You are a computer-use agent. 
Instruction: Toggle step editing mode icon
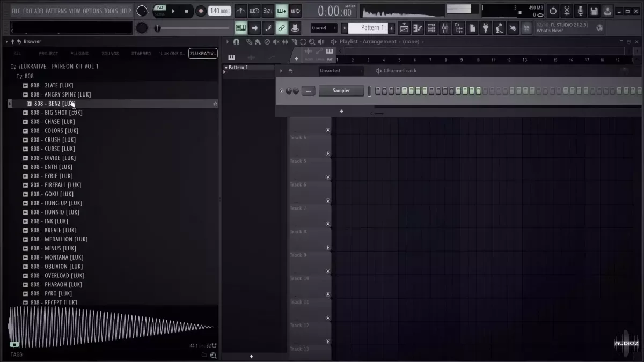click(268, 28)
